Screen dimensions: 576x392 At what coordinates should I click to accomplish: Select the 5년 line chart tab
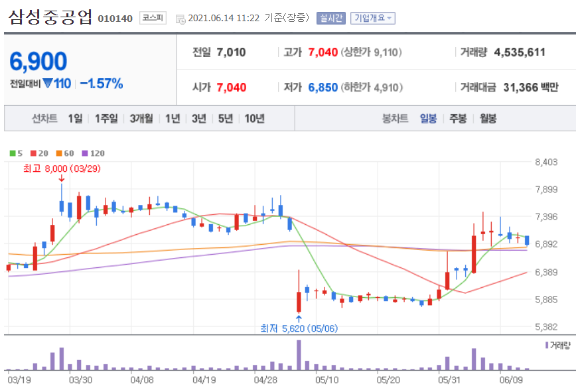point(226,119)
